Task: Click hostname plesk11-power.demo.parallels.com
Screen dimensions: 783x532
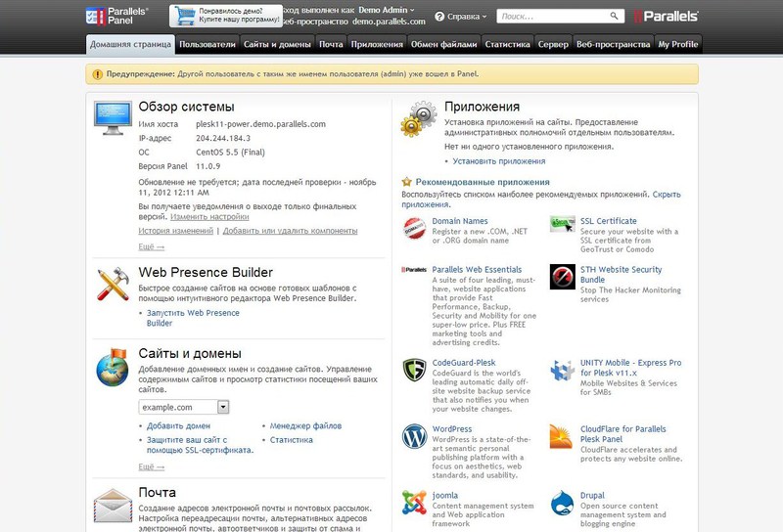Action: pos(260,124)
